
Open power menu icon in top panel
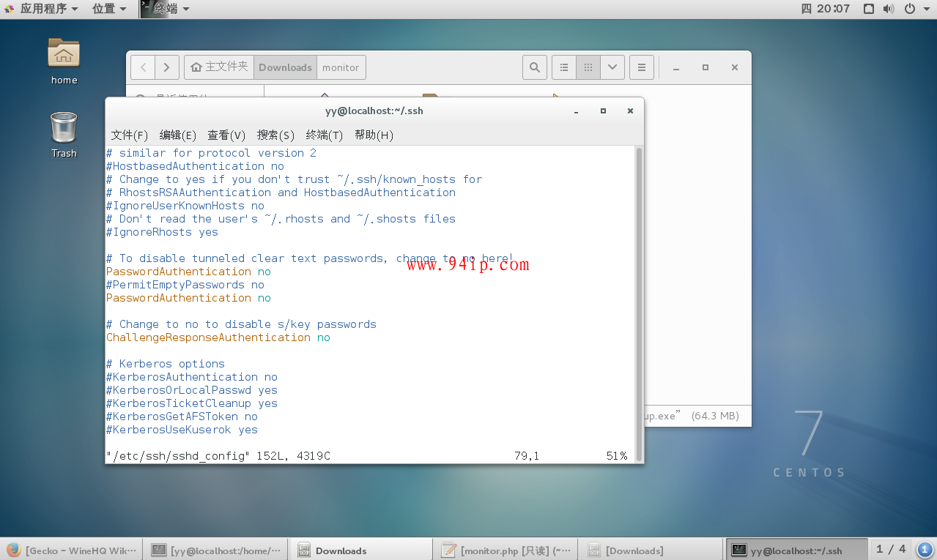coord(910,9)
